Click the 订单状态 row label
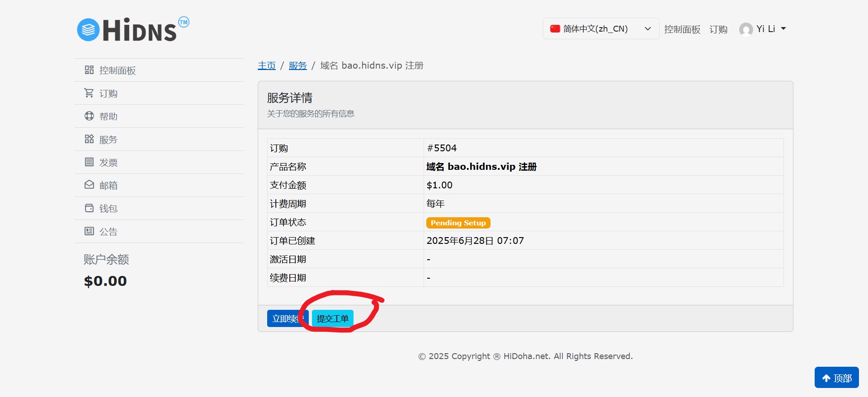Viewport: 868px width, 397px height. (x=288, y=222)
